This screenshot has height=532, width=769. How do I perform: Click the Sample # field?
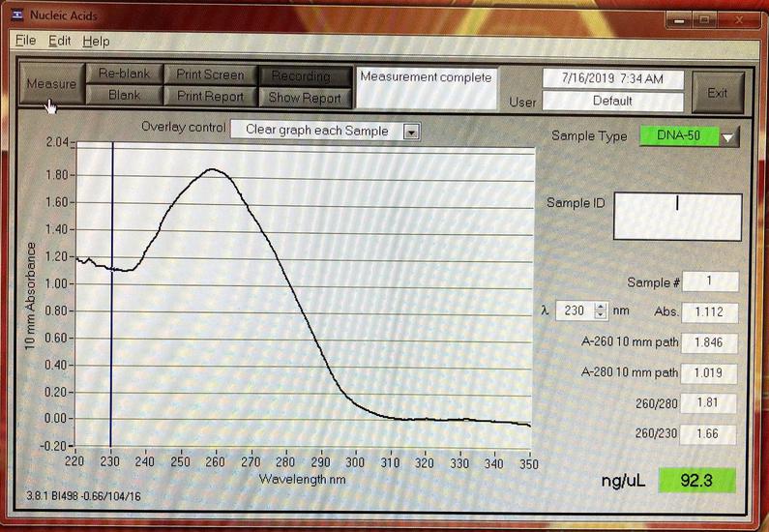point(710,281)
